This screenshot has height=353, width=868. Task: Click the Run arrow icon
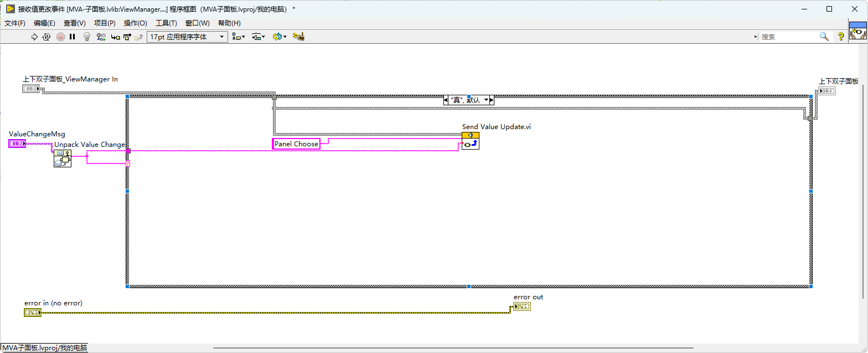point(34,37)
